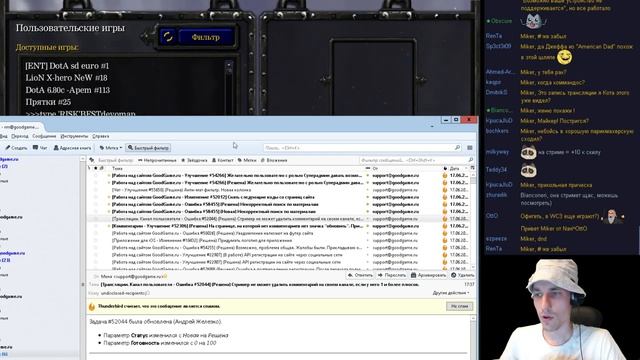Open the Справка menu
The image size is (640, 360).
[100, 136]
